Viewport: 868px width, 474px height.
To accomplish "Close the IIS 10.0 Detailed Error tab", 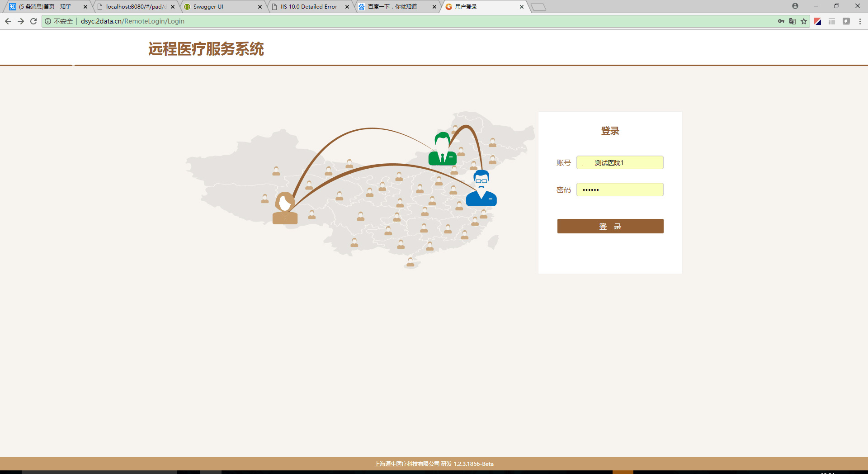I will (347, 7).
